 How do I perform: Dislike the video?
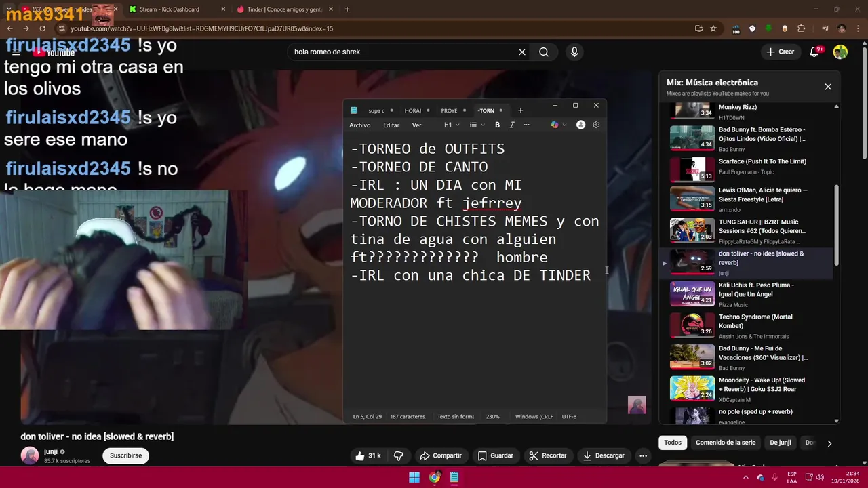point(399,455)
